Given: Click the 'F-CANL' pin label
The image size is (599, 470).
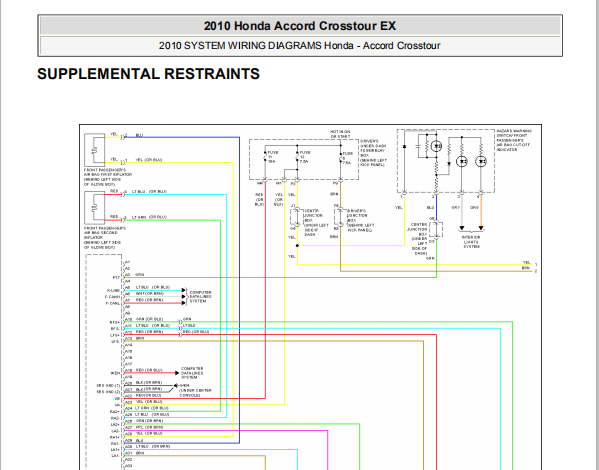Looking at the screenshot, I should click(113, 303).
